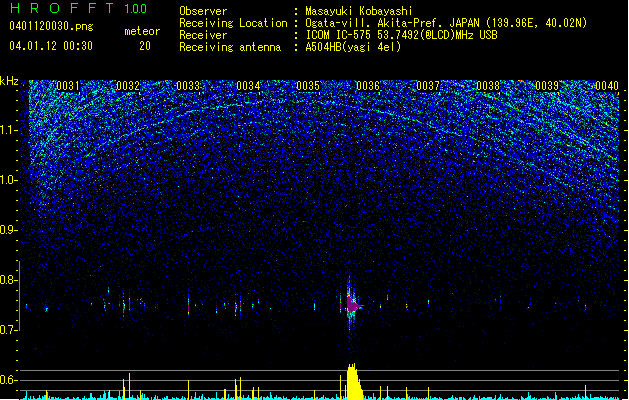The image size is (629, 400).
Task: Click the 'Observer' field label
Action: 203,11
